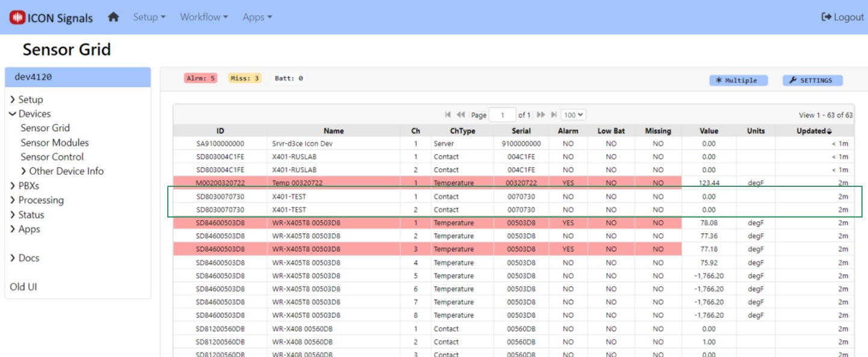868x357 pixels.
Task: Click the page number input field
Action: click(502, 115)
